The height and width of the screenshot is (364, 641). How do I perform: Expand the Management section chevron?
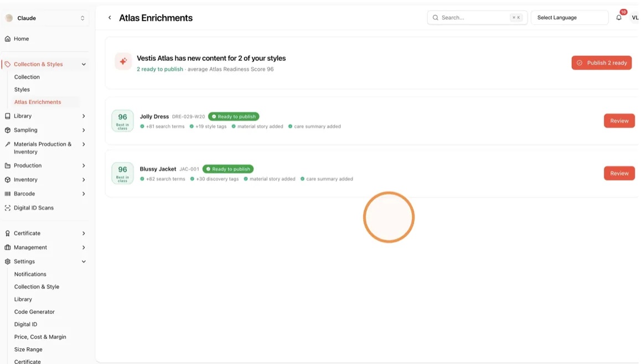click(84, 248)
